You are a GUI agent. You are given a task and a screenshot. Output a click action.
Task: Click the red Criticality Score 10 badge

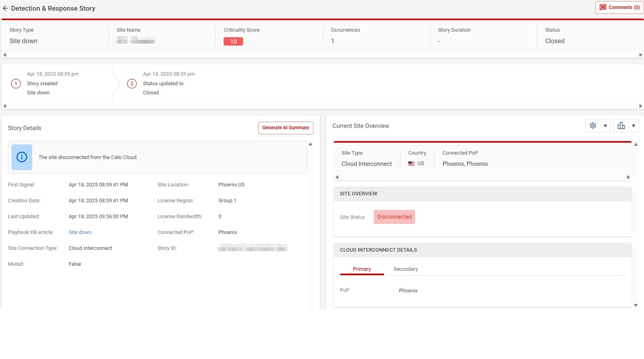point(233,42)
